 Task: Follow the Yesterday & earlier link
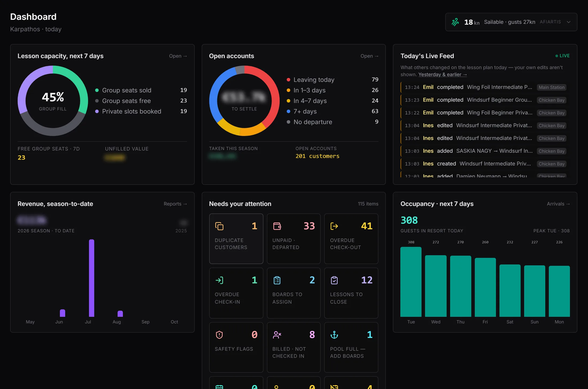[x=442, y=74]
